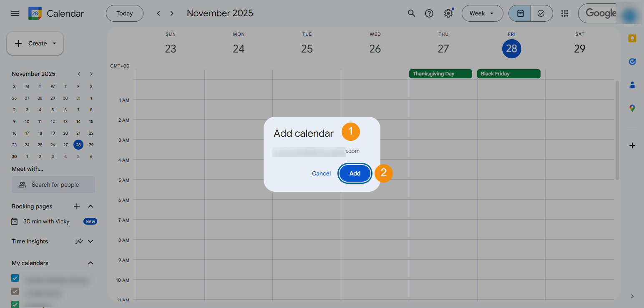This screenshot has height=308, width=644.
Task: Open the main navigation hamburger menu
Action: click(15, 13)
